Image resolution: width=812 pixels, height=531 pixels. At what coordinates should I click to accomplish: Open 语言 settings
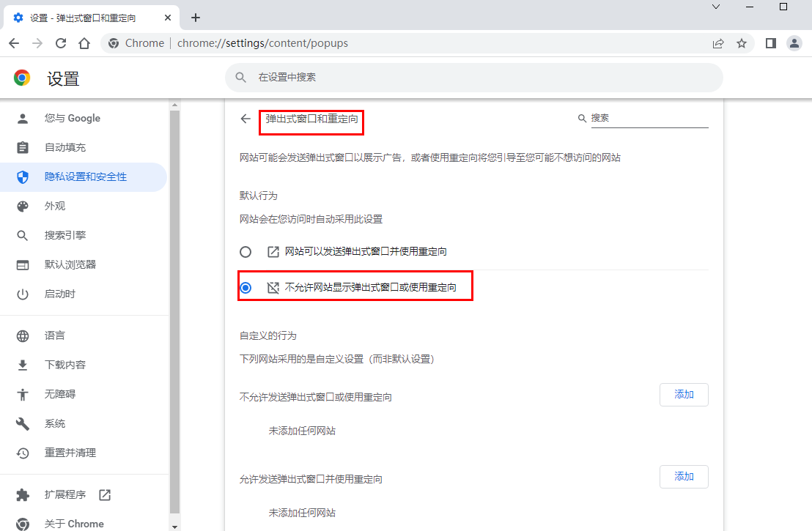pos(83,336)
